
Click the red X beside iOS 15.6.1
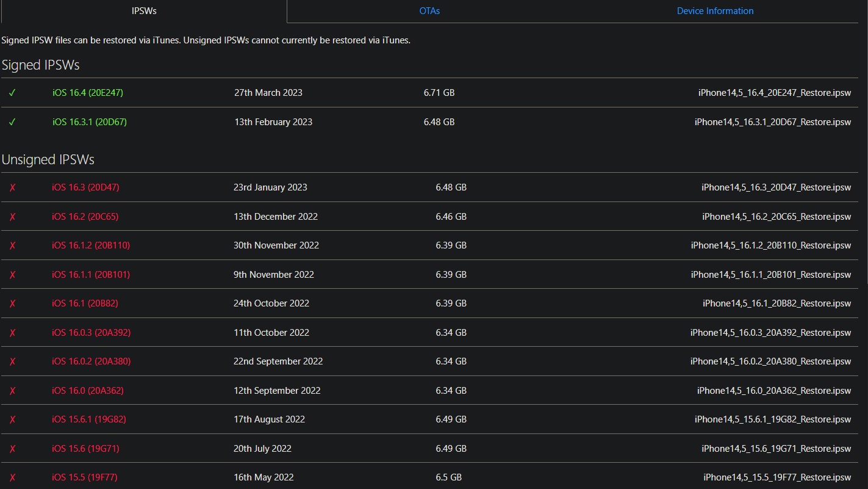[12, 419]
